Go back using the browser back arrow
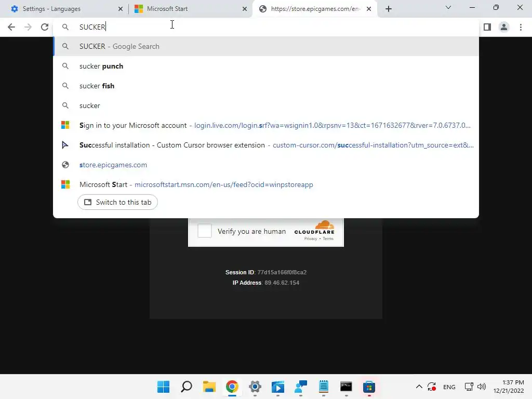Screen dimensions: 532x399 click(x=11, y=27)
